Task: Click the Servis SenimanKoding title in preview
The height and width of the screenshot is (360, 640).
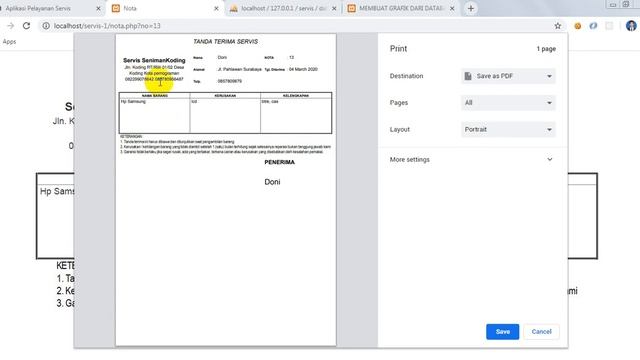Action: tap(154, 60)
